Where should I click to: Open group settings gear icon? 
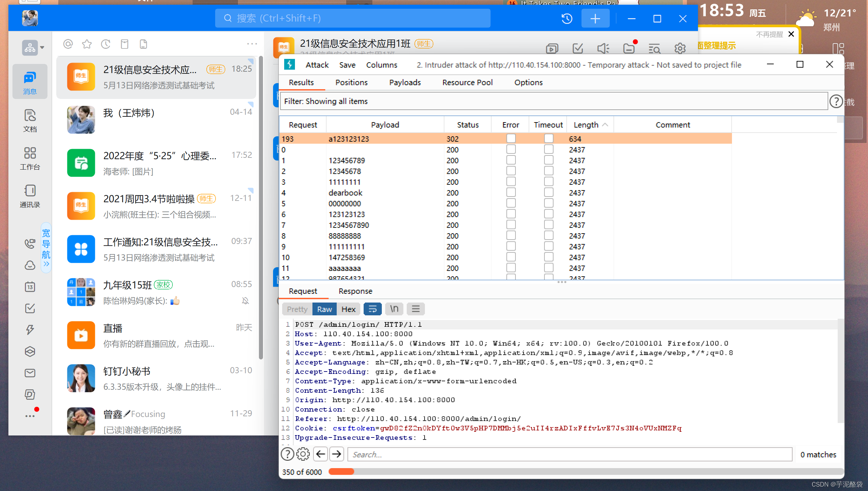pos(680,48)
